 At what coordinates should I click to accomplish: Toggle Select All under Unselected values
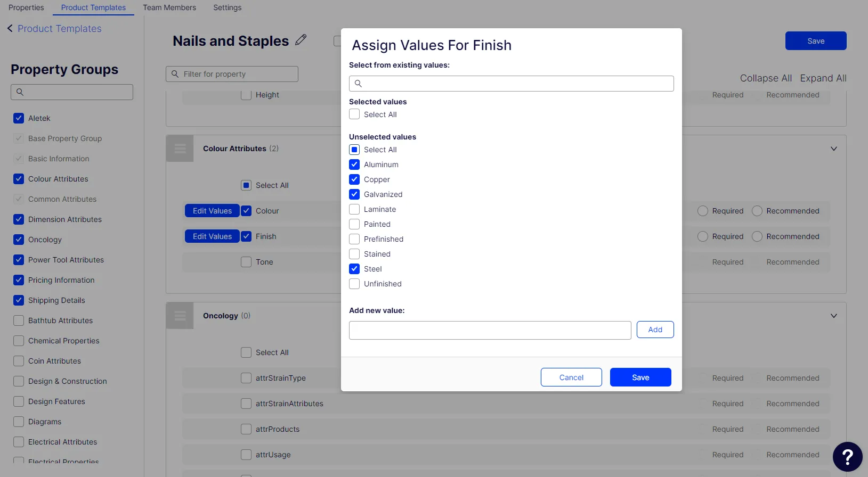tap(354, 150)
